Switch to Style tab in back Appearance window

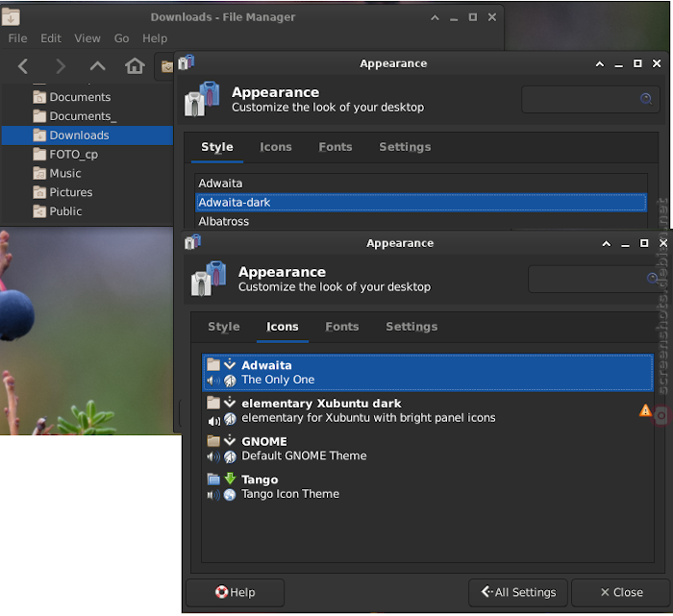pyautogui.click(x=217, y=147)
